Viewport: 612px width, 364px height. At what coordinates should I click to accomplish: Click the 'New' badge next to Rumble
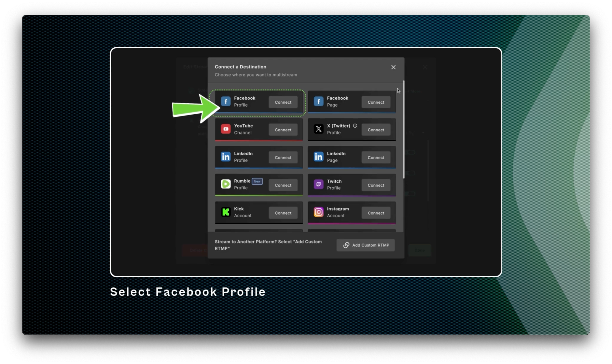point(257,182)
